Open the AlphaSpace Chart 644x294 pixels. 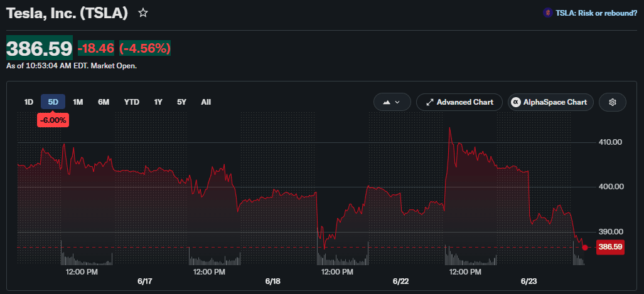tap(550, 102)
